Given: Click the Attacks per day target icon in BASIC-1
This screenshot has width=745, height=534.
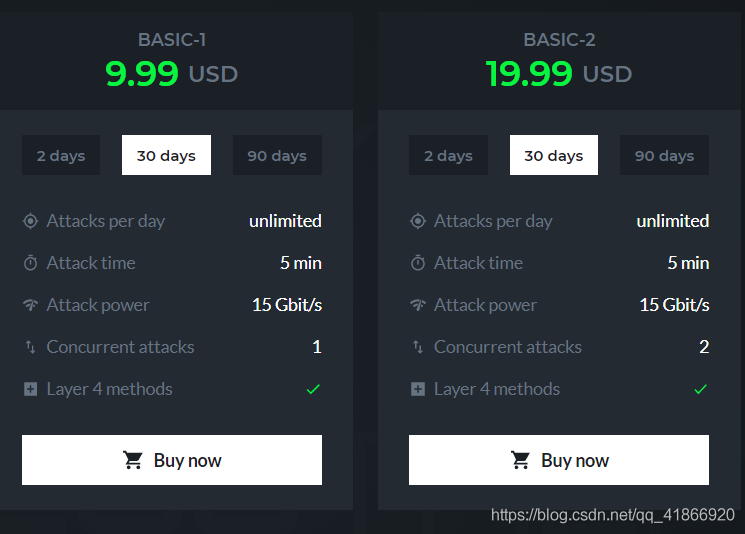Looking at the screenshot, I should point(30,221).
